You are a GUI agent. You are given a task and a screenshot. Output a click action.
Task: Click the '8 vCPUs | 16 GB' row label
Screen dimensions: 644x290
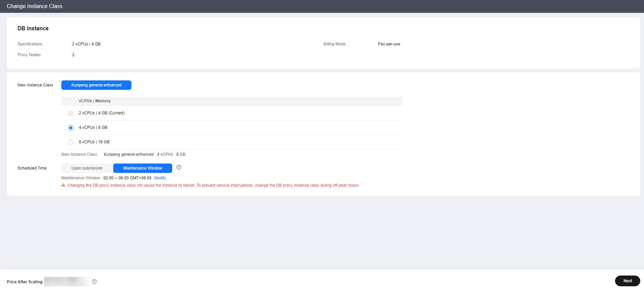pyautogui.click(x=94, y=142)
